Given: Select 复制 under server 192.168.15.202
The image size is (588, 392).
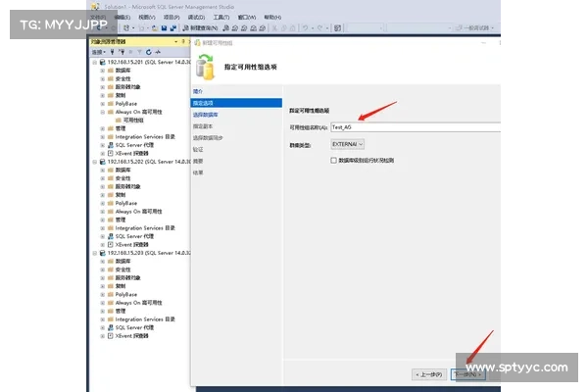Looking at the screenshot, I should tap(121, 195).
